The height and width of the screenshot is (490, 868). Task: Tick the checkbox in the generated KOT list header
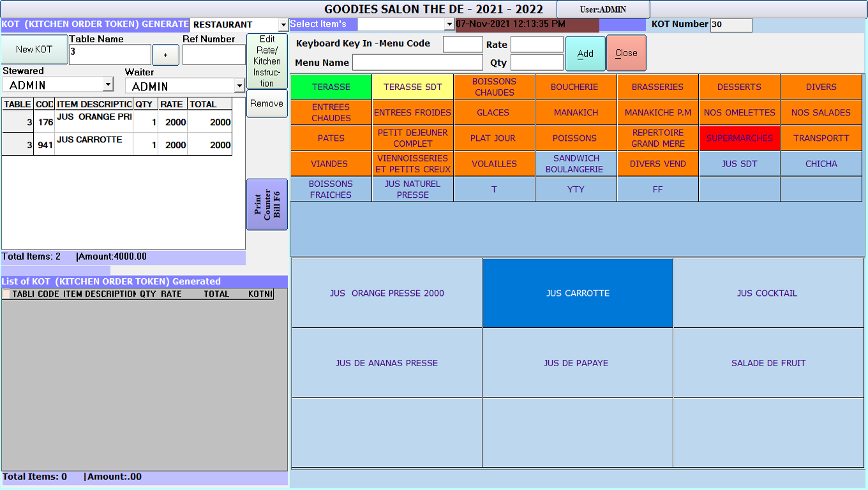(6, 294)
